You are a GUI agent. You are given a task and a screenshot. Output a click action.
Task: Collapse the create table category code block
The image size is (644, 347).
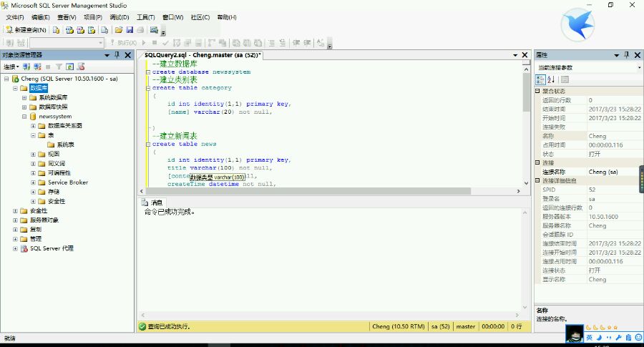tap(148, 88)
